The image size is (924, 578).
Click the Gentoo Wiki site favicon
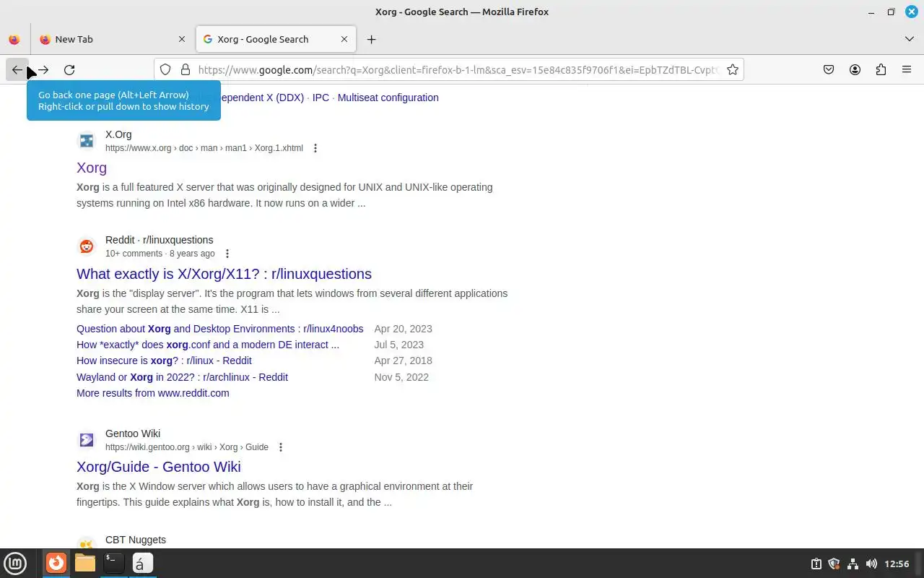pos(87,440)
